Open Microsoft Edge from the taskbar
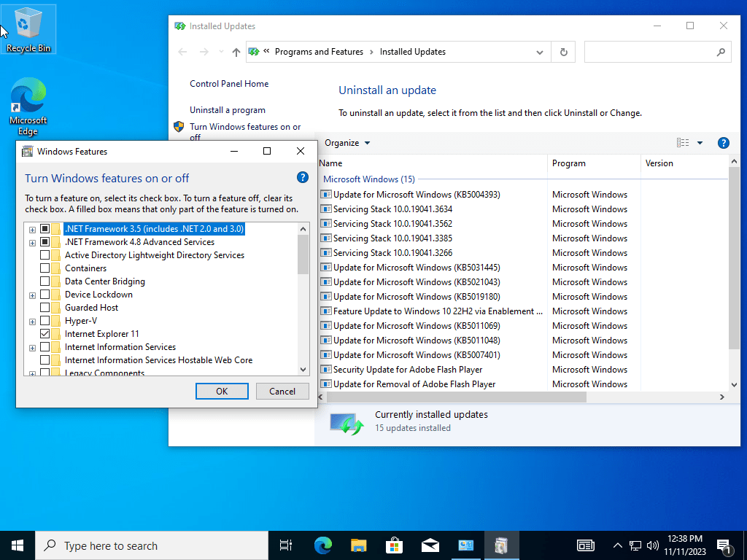Screen dimensions: 747x560 click(322, 545)
